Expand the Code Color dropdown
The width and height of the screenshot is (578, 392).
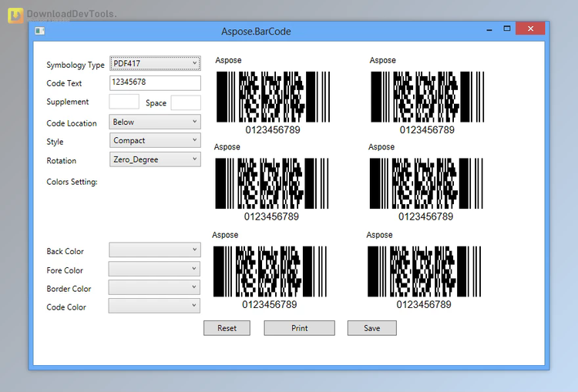[154, 306]
